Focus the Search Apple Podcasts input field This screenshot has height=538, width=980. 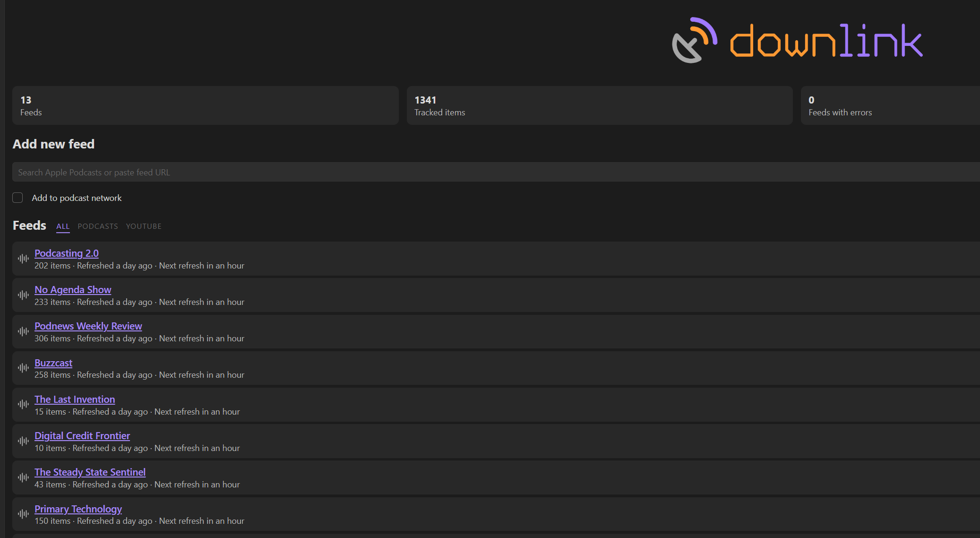pos(496,172)
